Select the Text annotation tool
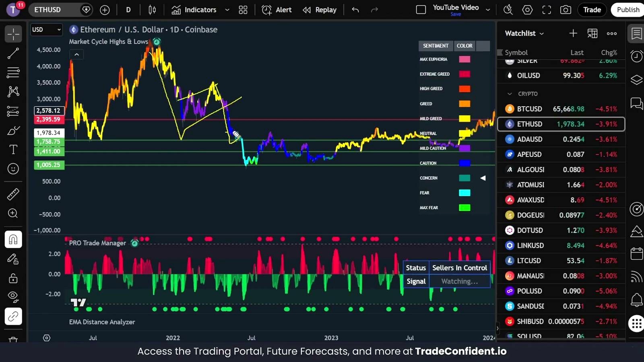The height and width of the screenshot is (362, 644). (13, 150)
